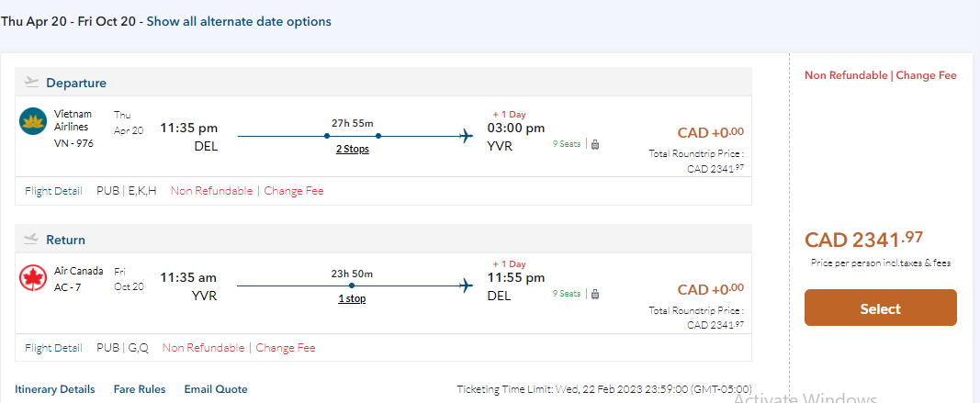Click the airplane arrow icon for DEL to YVR

(x=467, y=136)
